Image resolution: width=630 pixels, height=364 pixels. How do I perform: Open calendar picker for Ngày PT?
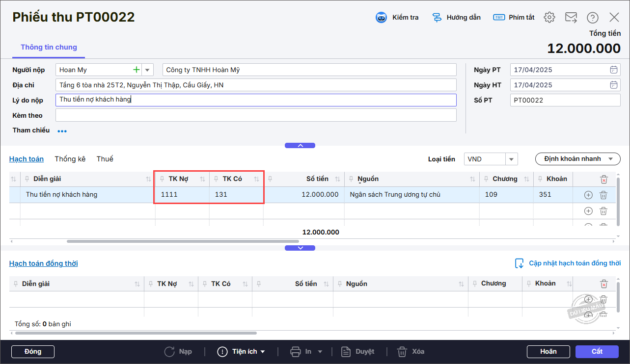(x=614, y=70)
